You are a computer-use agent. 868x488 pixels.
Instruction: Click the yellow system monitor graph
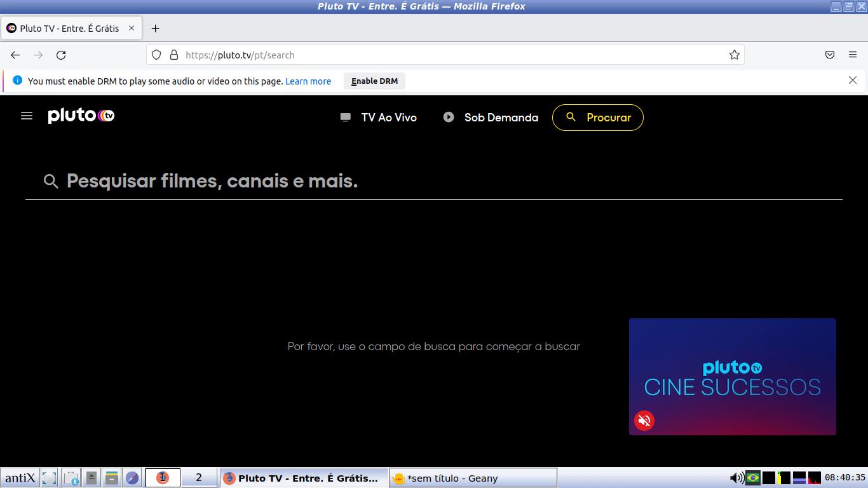tap(783, 478)
